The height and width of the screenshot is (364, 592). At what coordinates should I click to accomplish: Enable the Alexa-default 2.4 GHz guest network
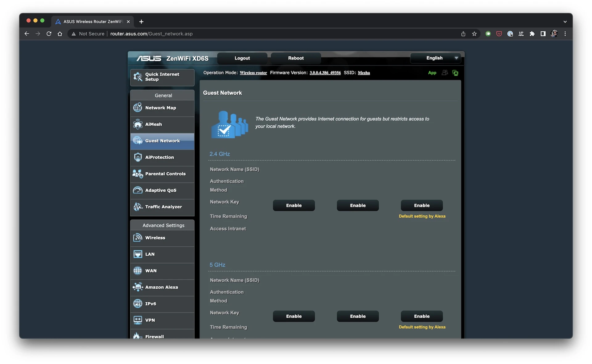click(421, 205)
